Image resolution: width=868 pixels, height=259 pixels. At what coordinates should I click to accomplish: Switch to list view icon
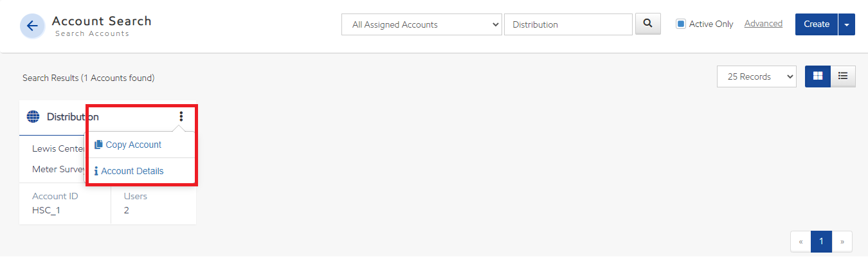[843, 76]
